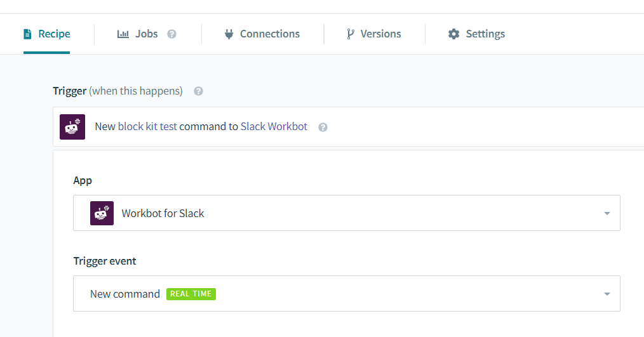Click the Recipe document icon

click(x=27, y=34)
